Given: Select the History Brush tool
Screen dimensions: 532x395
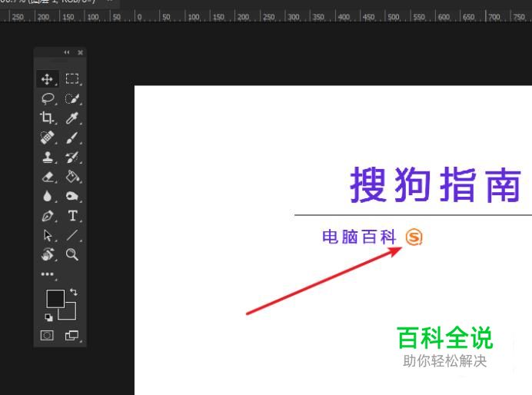Looking at the screenshot, I should [x=72, y=158].
